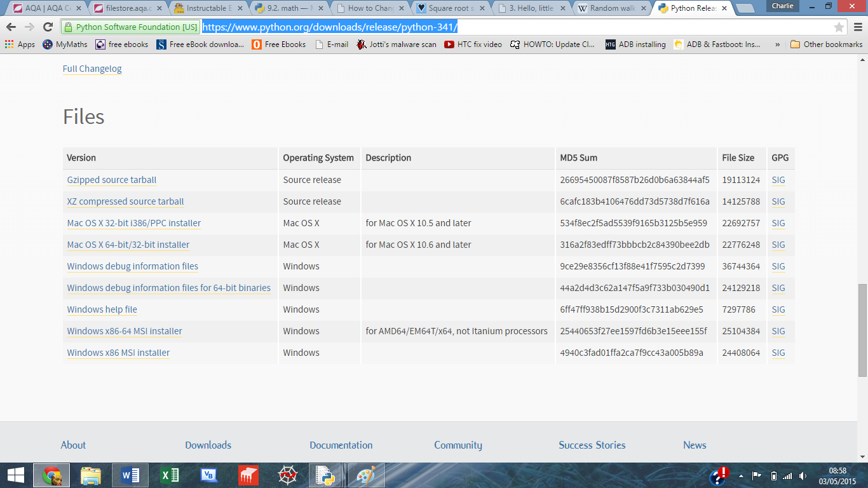
Task: Switch to Microsoft Word in the taskbar
Action: click(130, 475)
